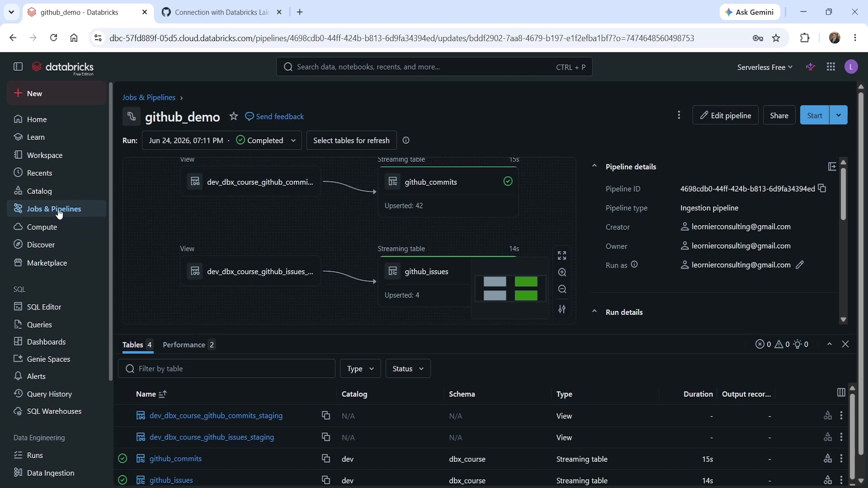Close the bottom tables panel

click(x=845, y=344)
